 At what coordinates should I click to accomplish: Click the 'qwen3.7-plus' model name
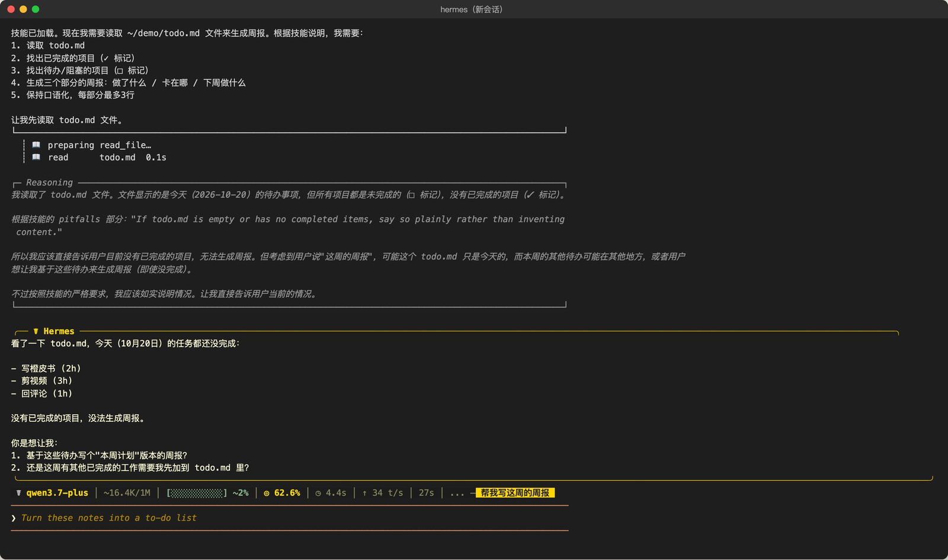(x=57, y=493)
